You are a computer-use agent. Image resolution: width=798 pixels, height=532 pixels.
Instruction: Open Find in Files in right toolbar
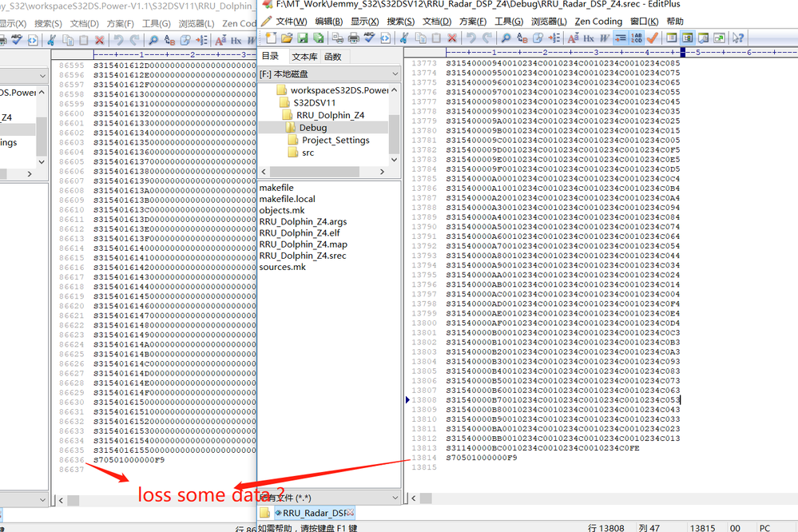tap(538, 38)
